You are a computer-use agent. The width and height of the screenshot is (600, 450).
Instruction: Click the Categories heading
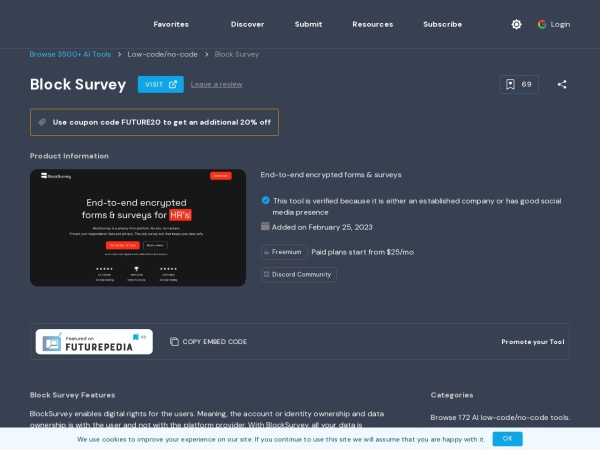pyautogui.click(x=452, y=395)
